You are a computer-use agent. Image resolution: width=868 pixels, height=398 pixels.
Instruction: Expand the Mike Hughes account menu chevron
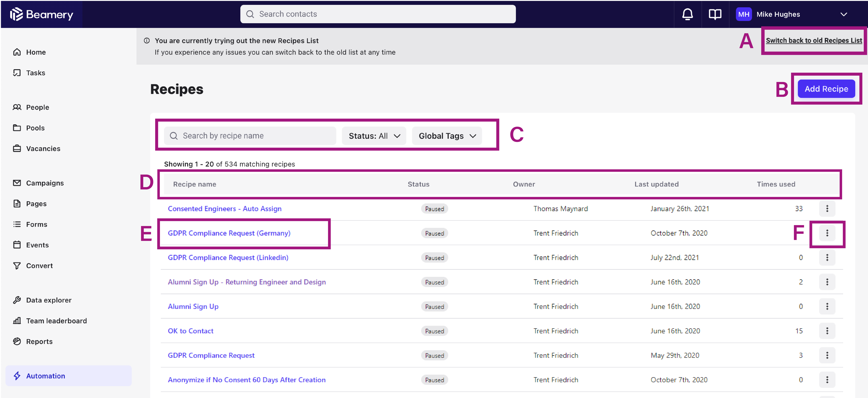tap(843, 14)
